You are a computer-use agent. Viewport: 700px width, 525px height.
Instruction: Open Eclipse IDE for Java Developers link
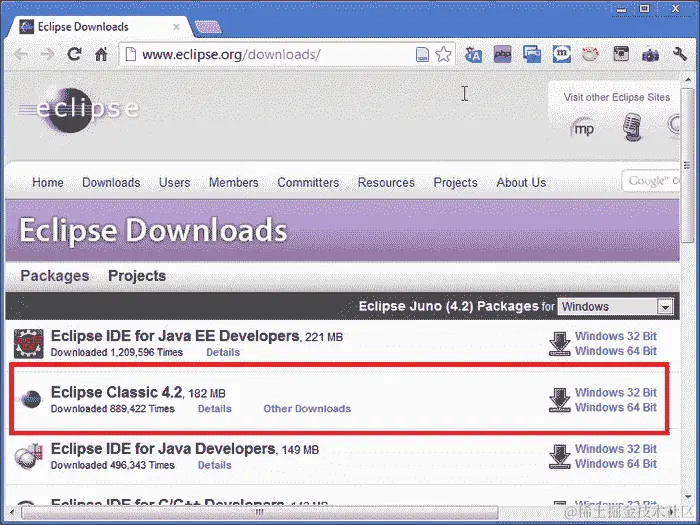[x=163, y=448]
